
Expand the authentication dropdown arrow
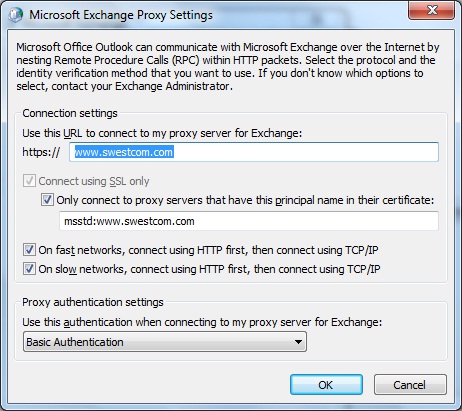(298, 342)
